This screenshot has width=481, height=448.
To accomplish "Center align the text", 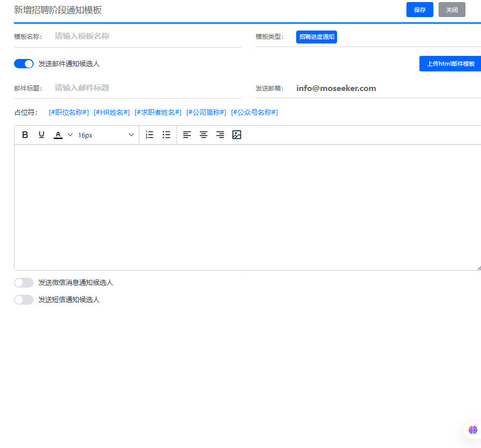I will click(203, 135).
